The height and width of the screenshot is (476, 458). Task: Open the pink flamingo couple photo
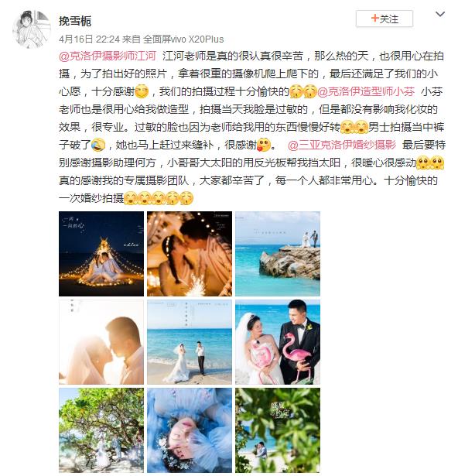(x=278, y=342)
